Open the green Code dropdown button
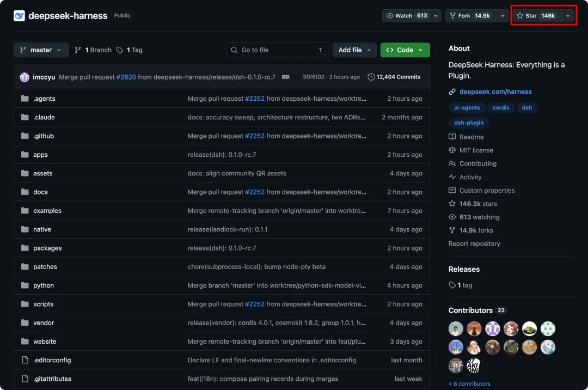588x390 pixels. (405, 50)
